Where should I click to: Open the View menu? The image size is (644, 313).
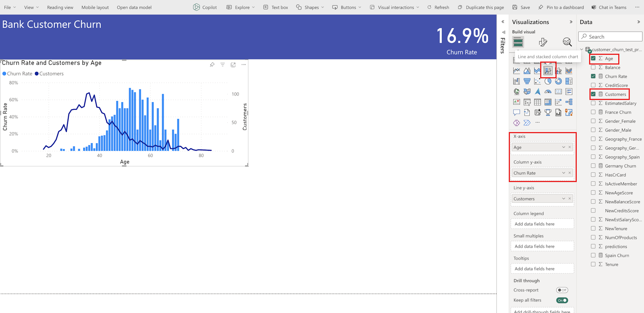click(31, 7)
